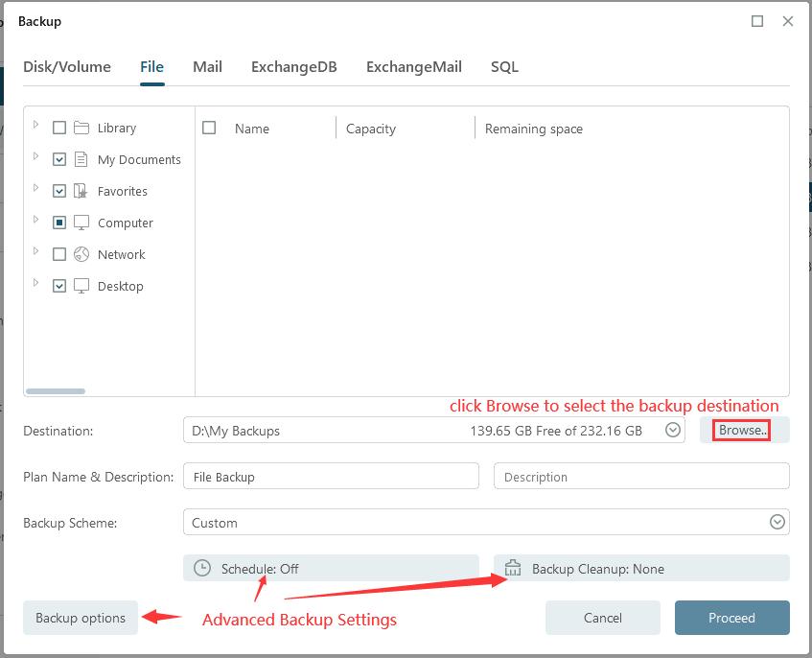The image size is (812, 658).
Task: Click the Favorites star document icon
Action: tap(81, 191)
